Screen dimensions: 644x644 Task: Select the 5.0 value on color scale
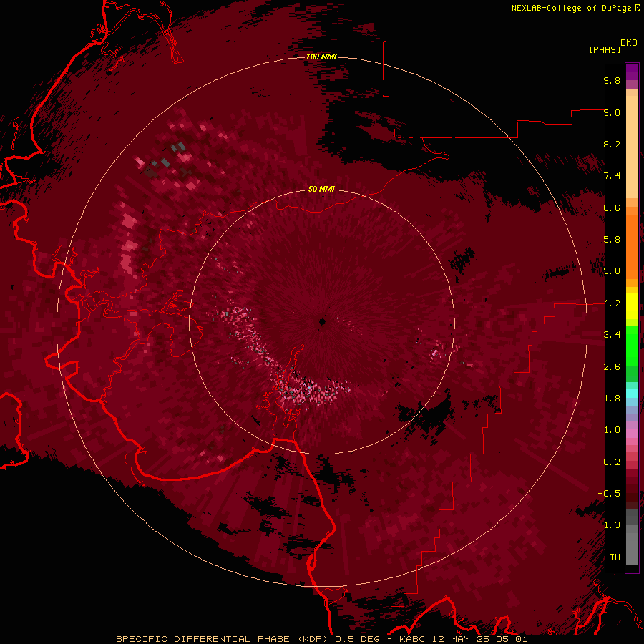[x=612, y=271]
